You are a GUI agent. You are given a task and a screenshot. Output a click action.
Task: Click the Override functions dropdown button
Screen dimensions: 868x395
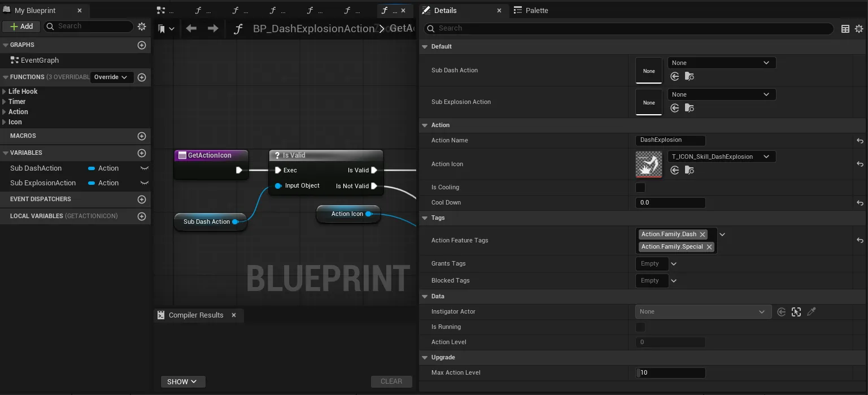pyautogui.click(x=111, y=77)
